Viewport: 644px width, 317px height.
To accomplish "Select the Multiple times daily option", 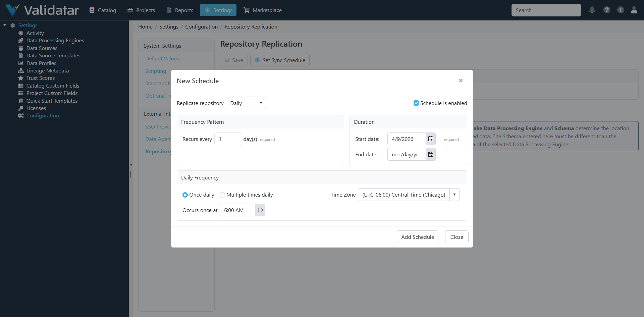I will pos(222,195).
